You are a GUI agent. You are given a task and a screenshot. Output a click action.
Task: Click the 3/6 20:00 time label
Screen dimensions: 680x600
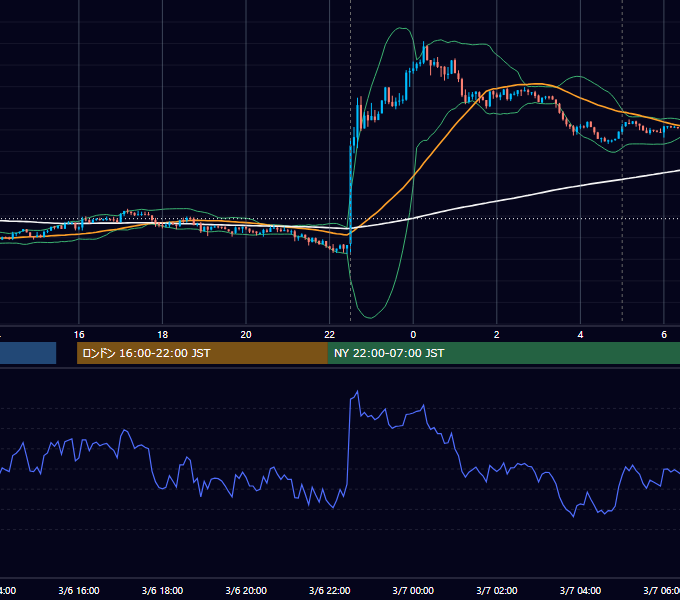tap(246, 590)
